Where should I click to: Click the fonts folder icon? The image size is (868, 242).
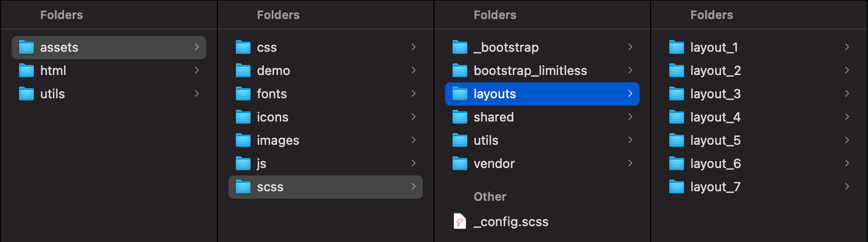[243, 94]
